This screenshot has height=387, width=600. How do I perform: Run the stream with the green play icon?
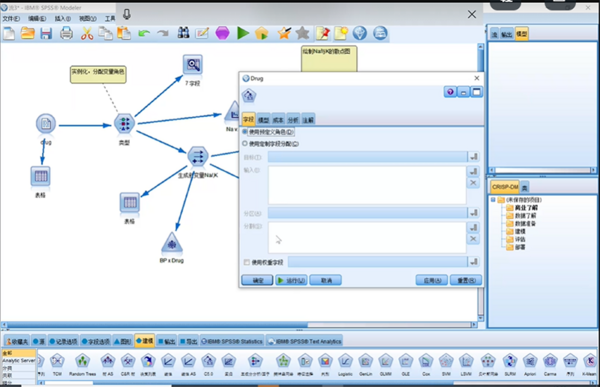243,33
